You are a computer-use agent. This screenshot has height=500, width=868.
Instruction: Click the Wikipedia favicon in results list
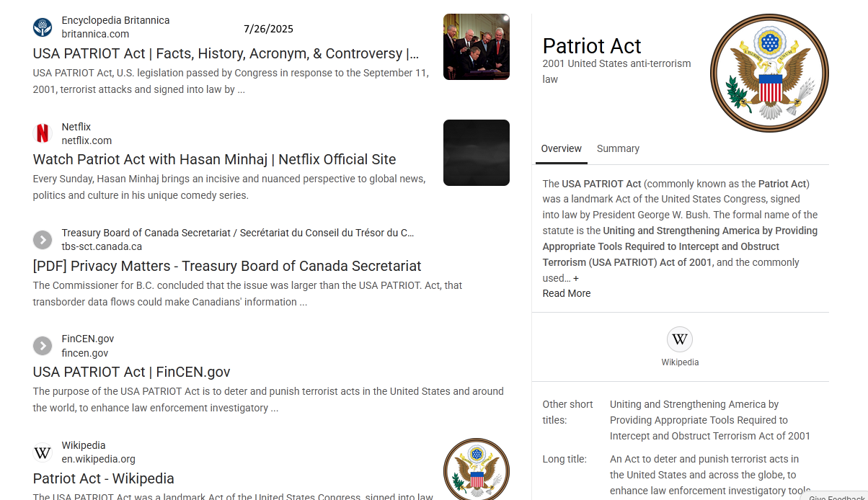pyautogui.click(x=43, y=452)
